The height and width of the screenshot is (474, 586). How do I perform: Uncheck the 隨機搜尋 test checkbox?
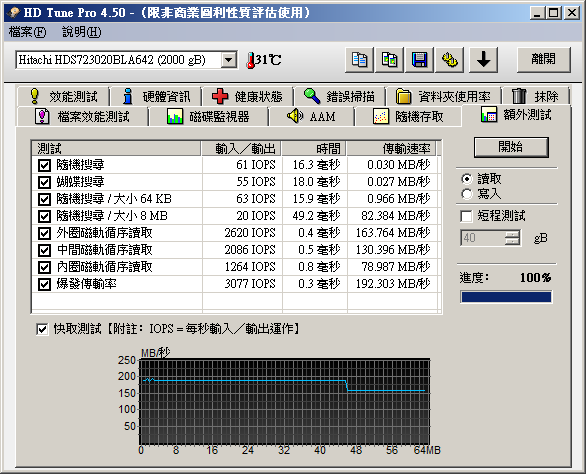[44, 165]
